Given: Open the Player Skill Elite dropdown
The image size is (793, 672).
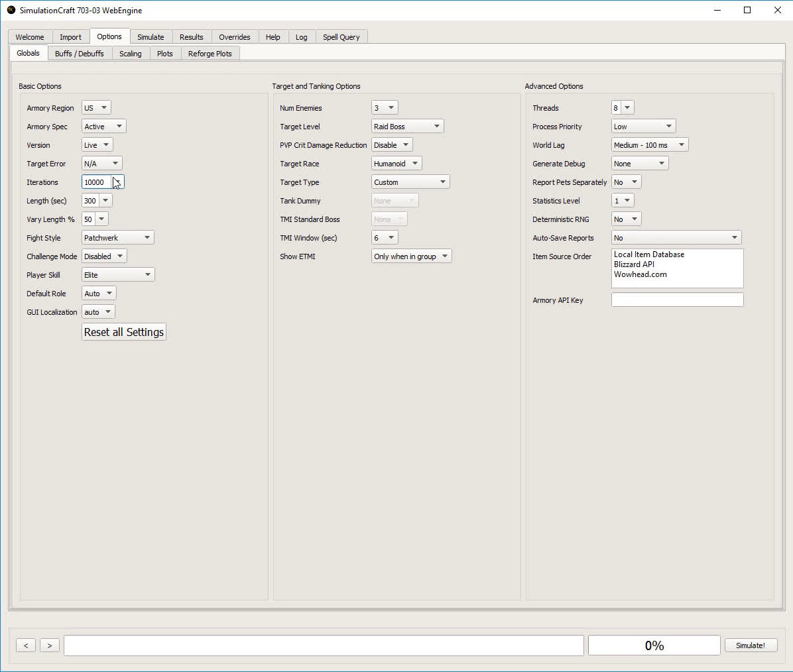Looking at the screenshot, I should (118, 275).
